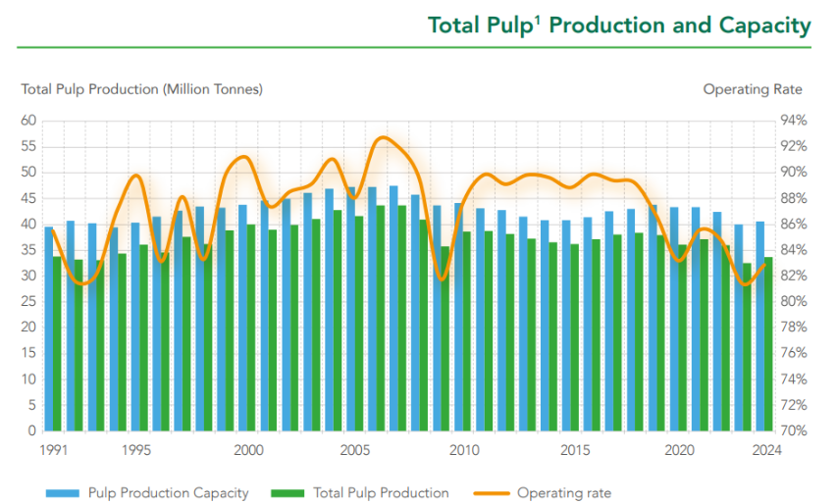Click the 40 left axis value

[28, 224]
